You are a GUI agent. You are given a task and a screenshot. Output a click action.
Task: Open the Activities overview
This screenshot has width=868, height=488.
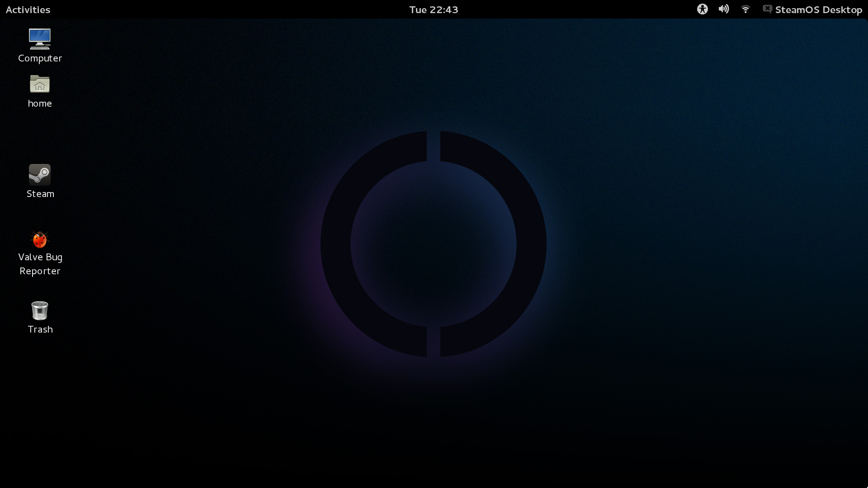pos(28,9)
